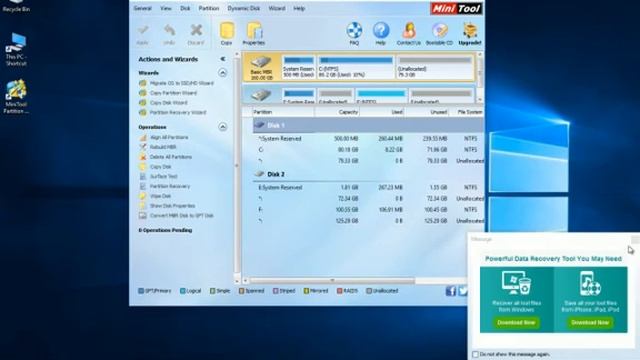Select the E:System Reserved partition row
The height and width of the screenshot is (360, 640).
(x=368, y=188)
